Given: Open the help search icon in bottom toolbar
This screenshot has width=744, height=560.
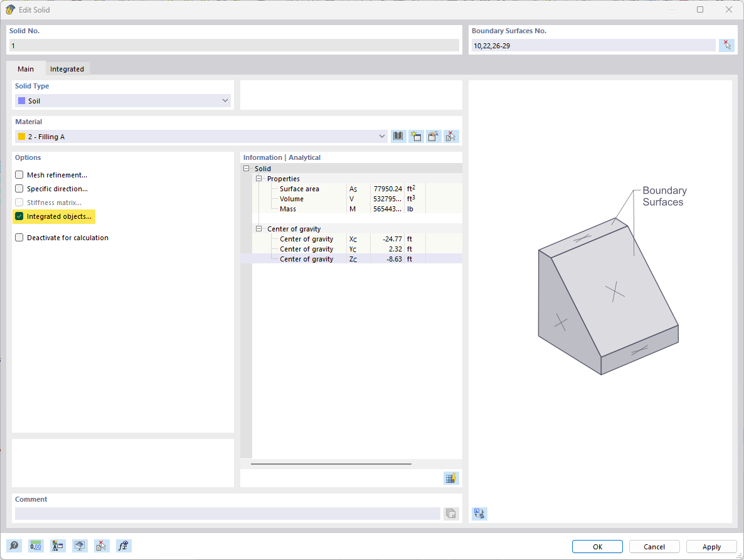Looking at the screenshot, I should (14, 546).
